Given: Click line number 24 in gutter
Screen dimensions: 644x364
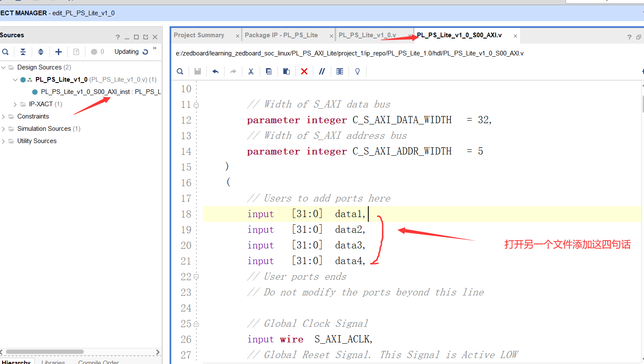Looking at the screenshot, I should tap(186, 308).
